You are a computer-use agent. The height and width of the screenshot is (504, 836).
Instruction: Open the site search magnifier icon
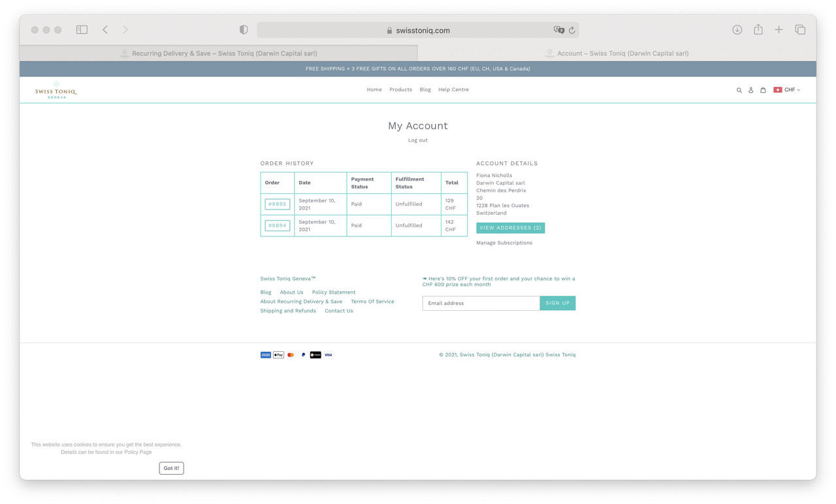pyautogui.click(x=739, y=90)
